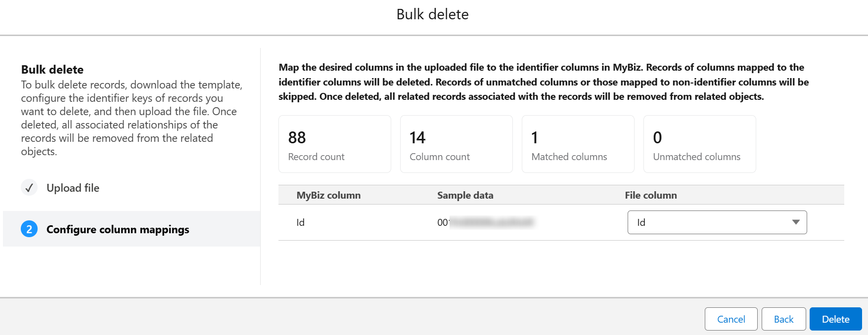
Task: Click the Sample data table header
Action: [465, 195]
